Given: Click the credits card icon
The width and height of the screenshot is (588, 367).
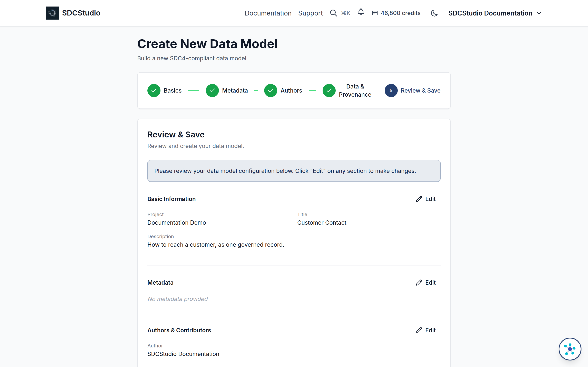Looking at the screenshot, I should coord(375,13).
